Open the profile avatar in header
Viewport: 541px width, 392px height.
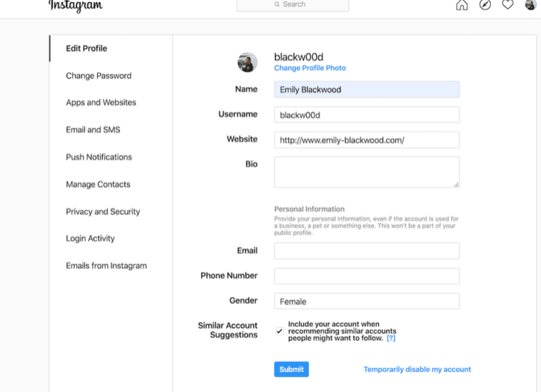(530, 5)
